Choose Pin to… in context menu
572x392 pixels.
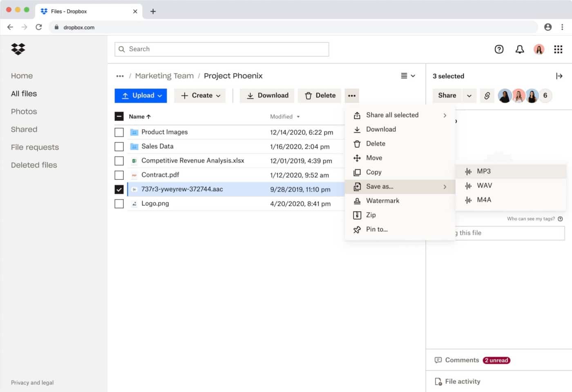(400, 229)
